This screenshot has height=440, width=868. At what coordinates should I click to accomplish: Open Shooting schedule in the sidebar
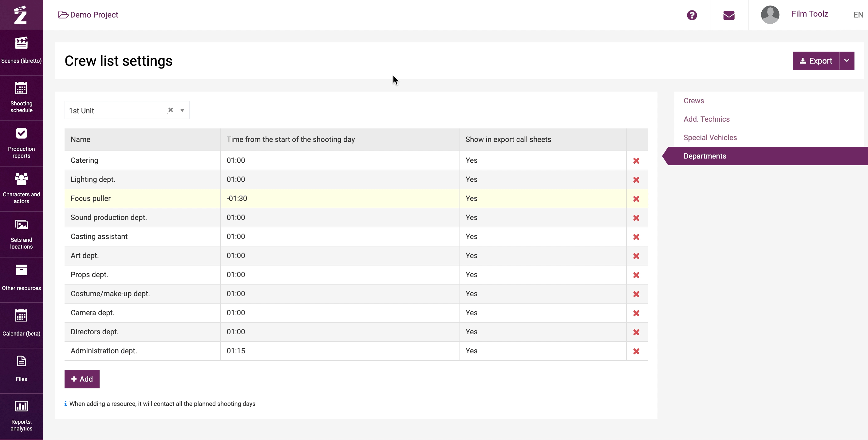click(21, 98)
